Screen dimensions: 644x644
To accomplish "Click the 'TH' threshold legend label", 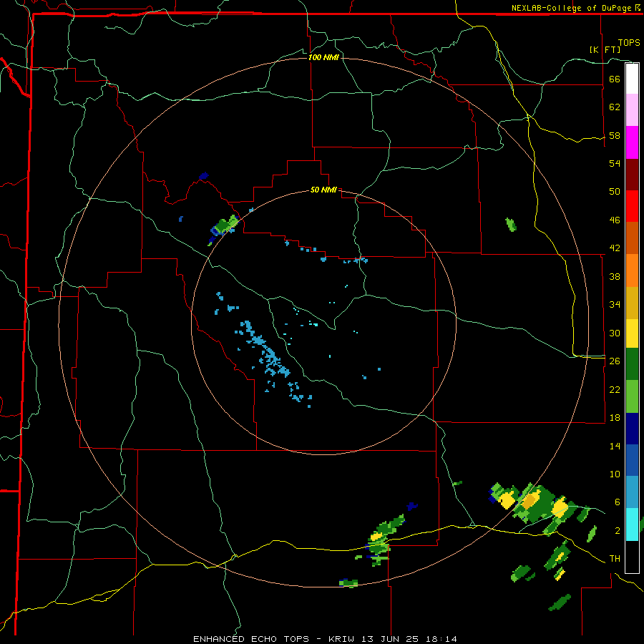I will click(615, 559).
